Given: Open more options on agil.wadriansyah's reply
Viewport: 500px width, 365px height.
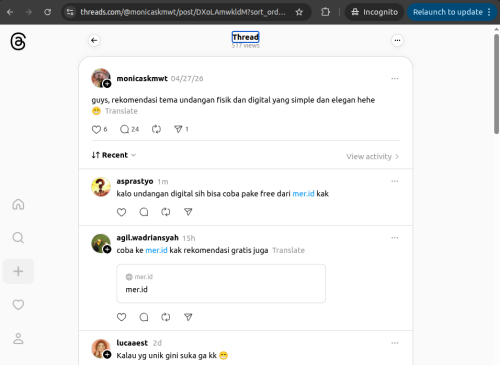Looking at the screenshot, I should click(x=395, y=238).
